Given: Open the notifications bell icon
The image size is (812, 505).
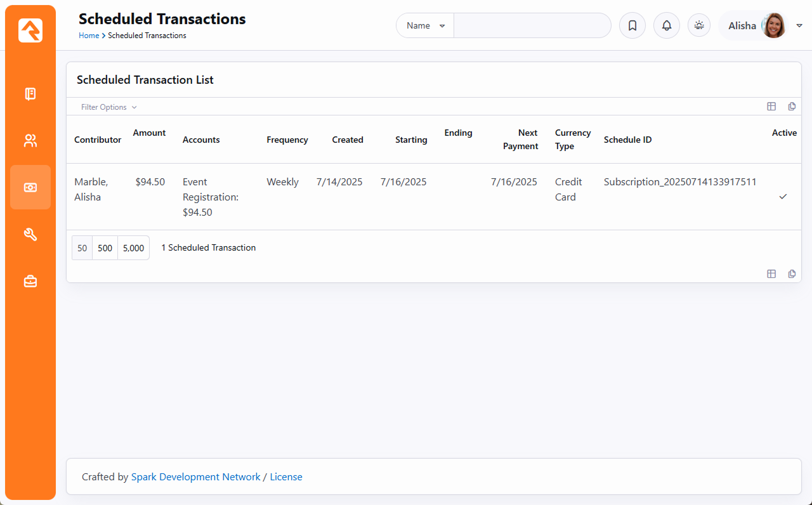Looking at the screenshot, I should coord(666,26).
